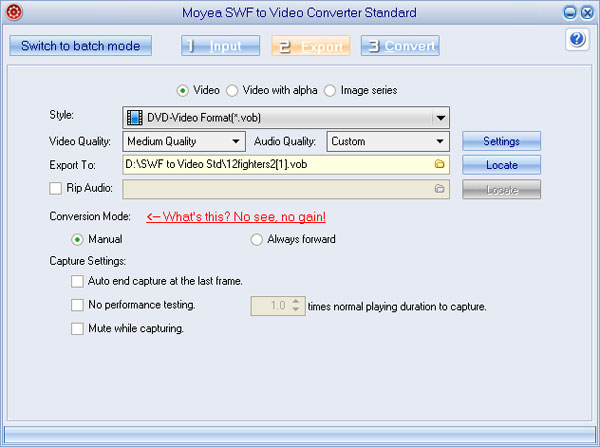
Task: Click the 'Audio Quality:' label
Action: 285,142
